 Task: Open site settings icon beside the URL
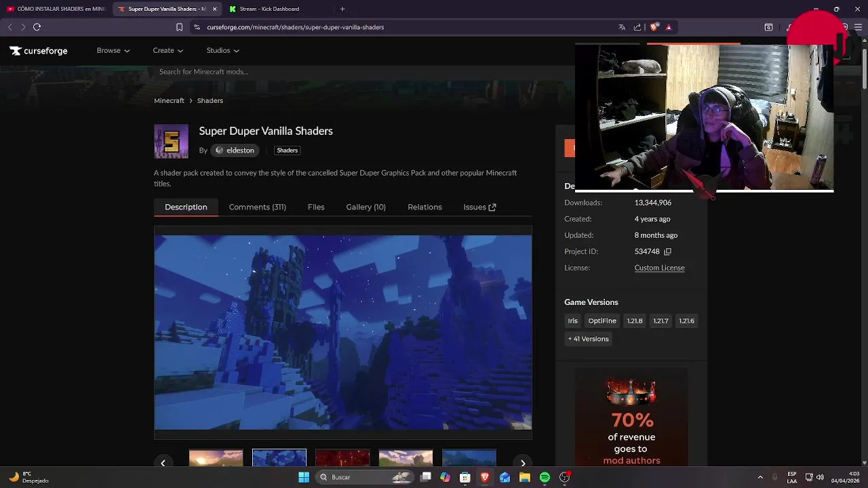[197, 27]
